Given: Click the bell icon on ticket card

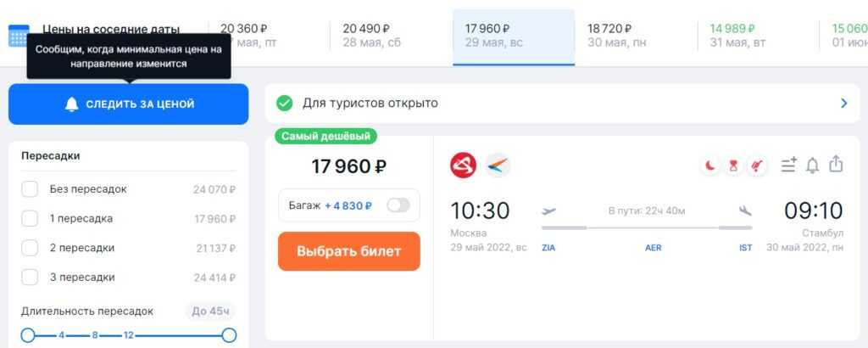Looking at the screenshot, I should 812,166.
